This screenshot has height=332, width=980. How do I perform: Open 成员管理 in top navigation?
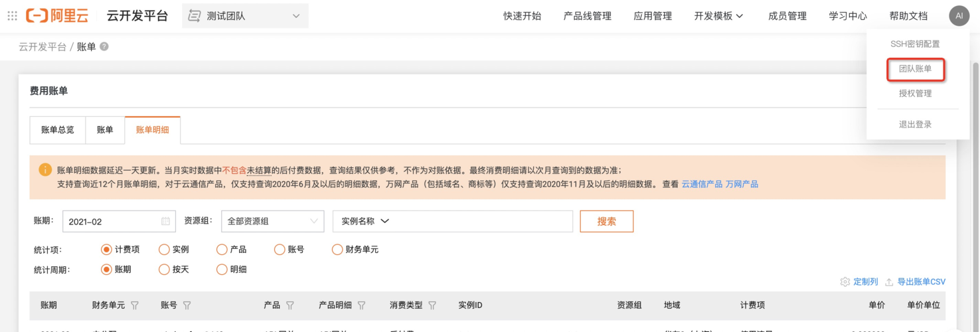[787, 16]
